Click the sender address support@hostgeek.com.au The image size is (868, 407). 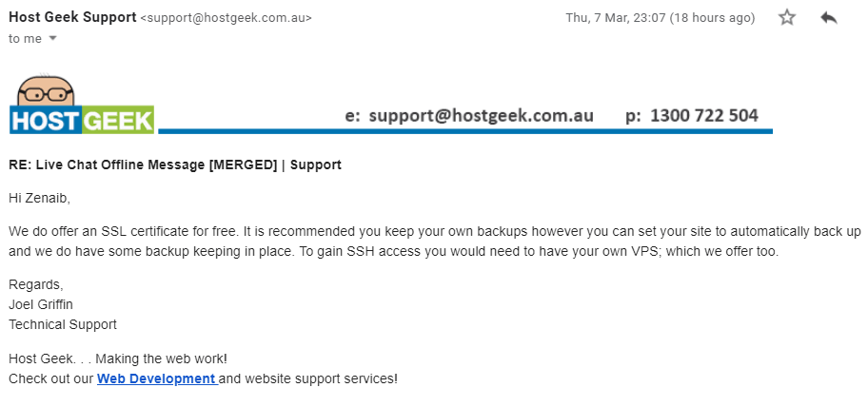tap(226, 18)
